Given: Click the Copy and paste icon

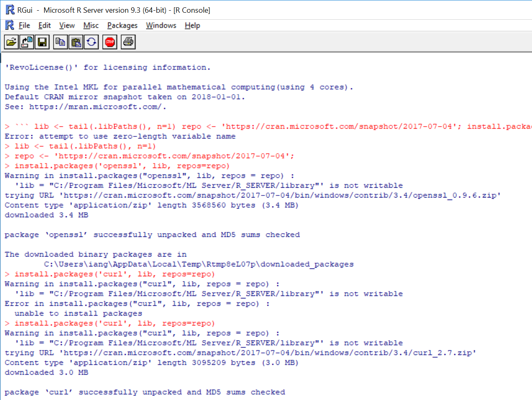Looking at the screenshot, I should (91, 42).
